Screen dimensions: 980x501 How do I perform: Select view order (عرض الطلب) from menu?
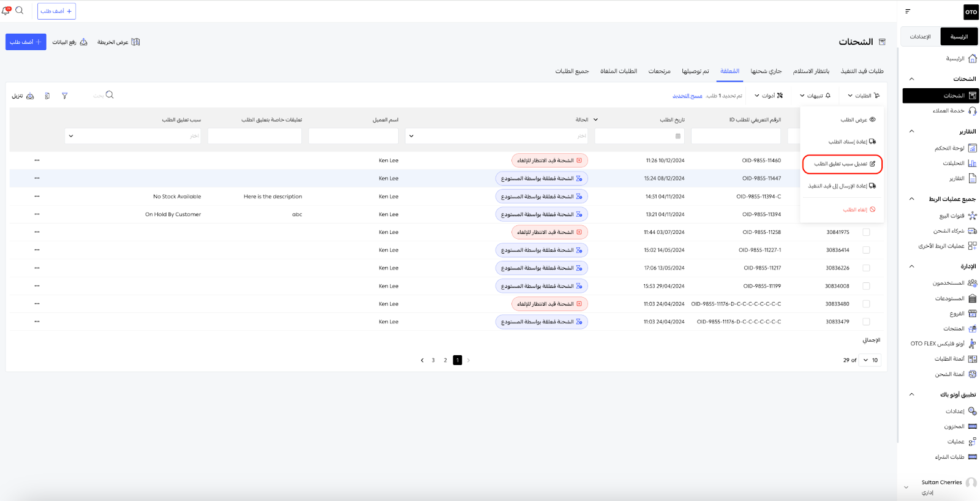click(x=858, y=119)
